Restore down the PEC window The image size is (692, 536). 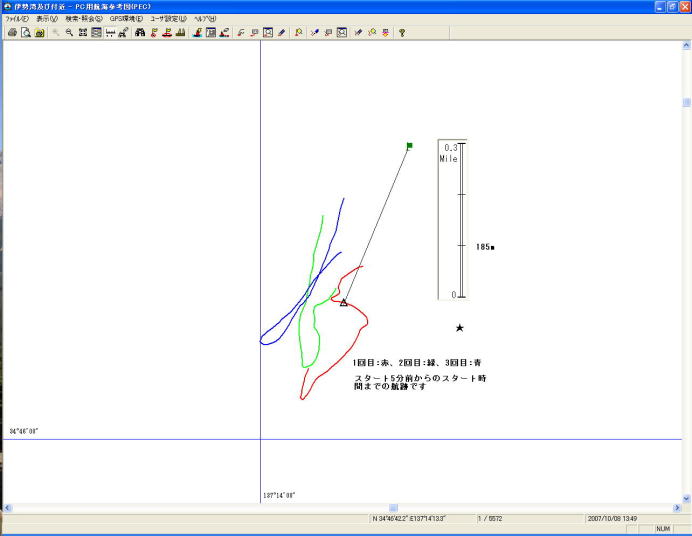pos(672,7)
